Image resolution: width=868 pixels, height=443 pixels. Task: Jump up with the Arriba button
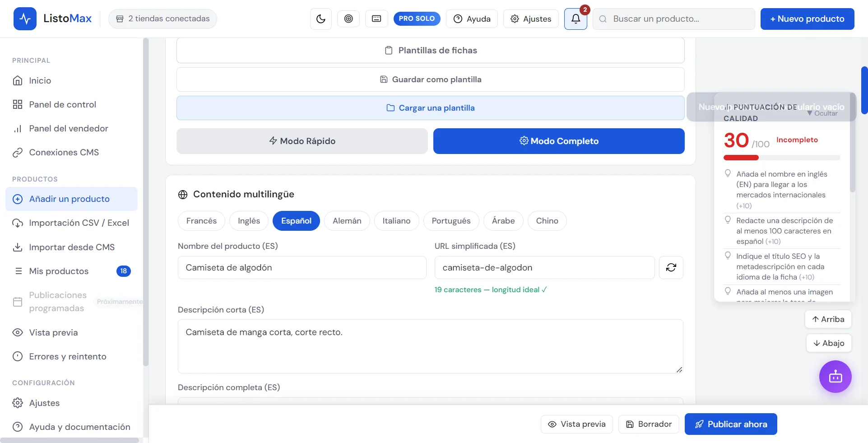click(828, 319)
